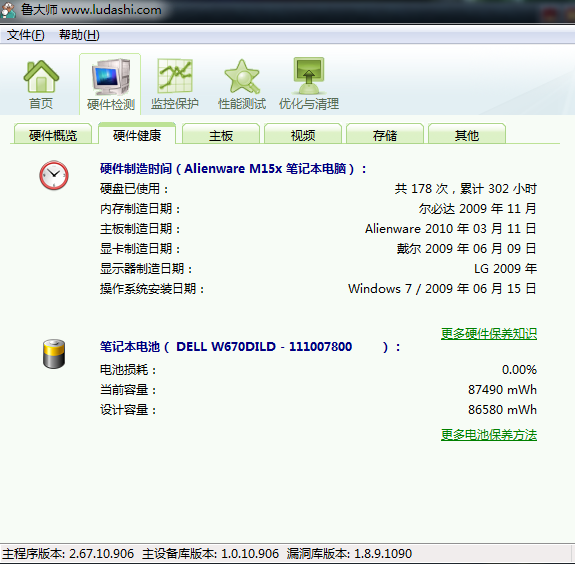This screenshot has height=564, width=575.
Task: Click the 鲁大师 app icon in title bar
Action: [x=8, y=10]
